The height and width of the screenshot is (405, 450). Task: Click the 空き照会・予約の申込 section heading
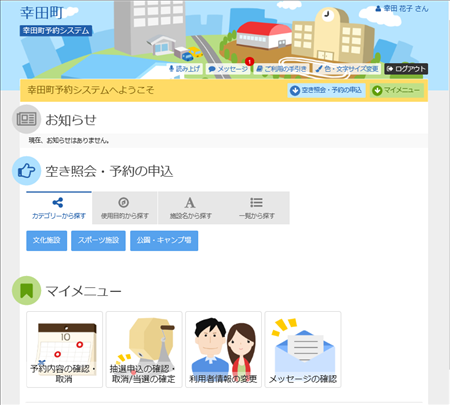click(x=109, y=171)
